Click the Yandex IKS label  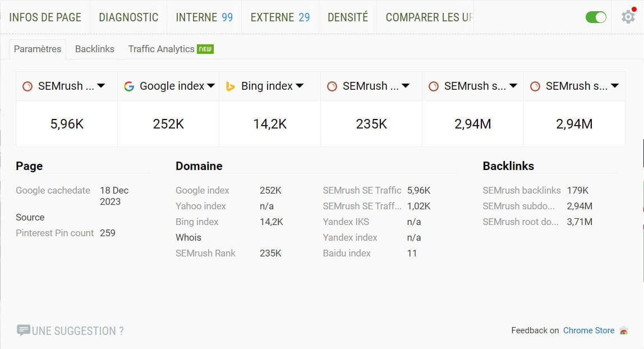coord(346,222)
